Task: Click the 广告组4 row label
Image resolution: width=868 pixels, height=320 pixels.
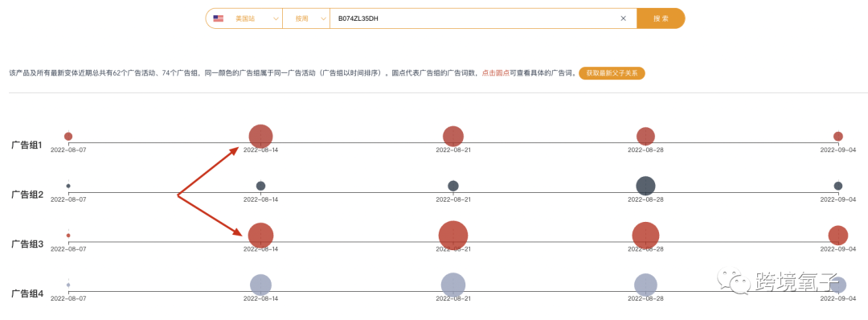Action: [27, 293]
